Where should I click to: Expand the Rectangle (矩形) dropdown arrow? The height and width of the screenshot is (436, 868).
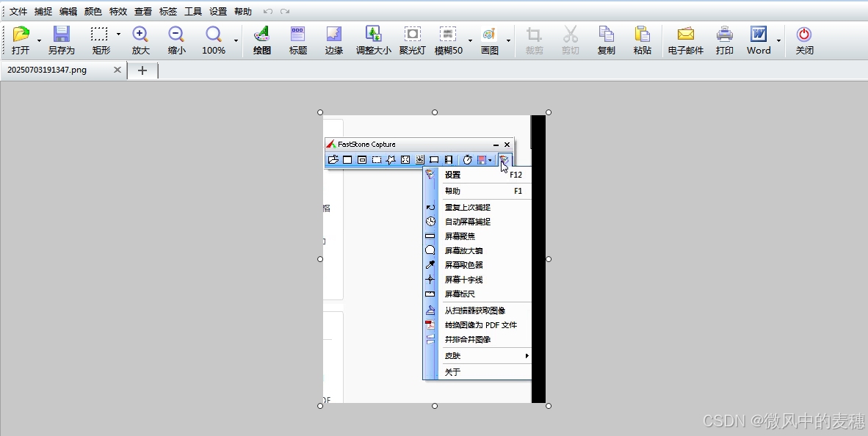[118, 34]
